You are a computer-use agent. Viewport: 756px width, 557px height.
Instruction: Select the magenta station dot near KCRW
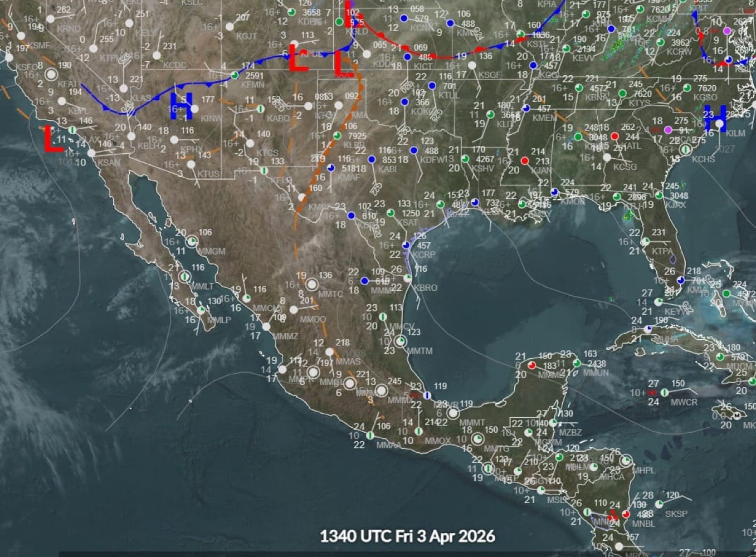click(x=727, y=31)
